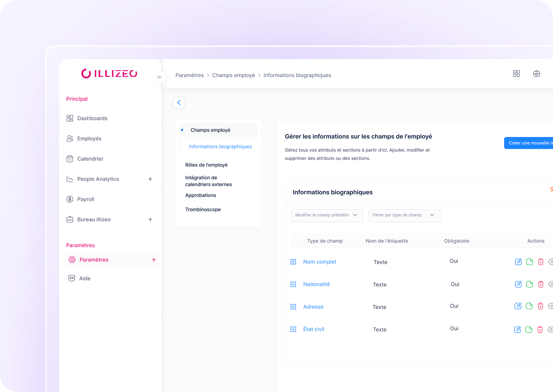This screenshot has width=553, height=392.
Task: Click the edit icon for Nom complet
Action: [x=518, y=262]
